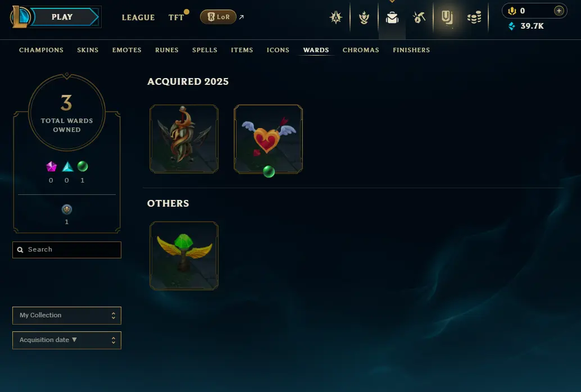Screen dimensions: 581x392
Task: Open the My Collection dropdown
Action: click(67, 315)
